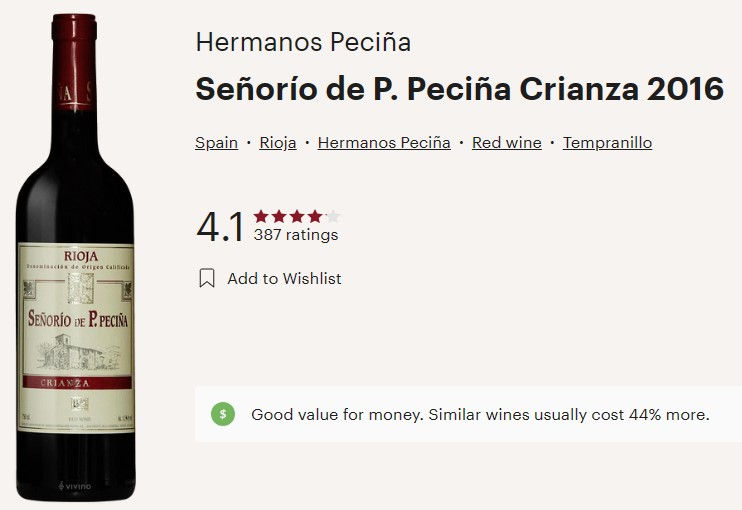Click the Señorío de P. Peciña Crianza 2016 title

tap(459, 89)
